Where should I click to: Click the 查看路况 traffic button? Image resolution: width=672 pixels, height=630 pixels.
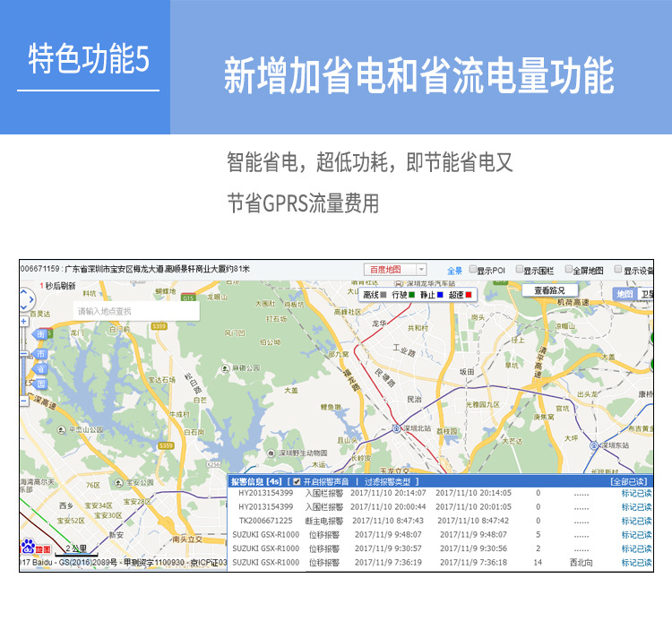549,290
